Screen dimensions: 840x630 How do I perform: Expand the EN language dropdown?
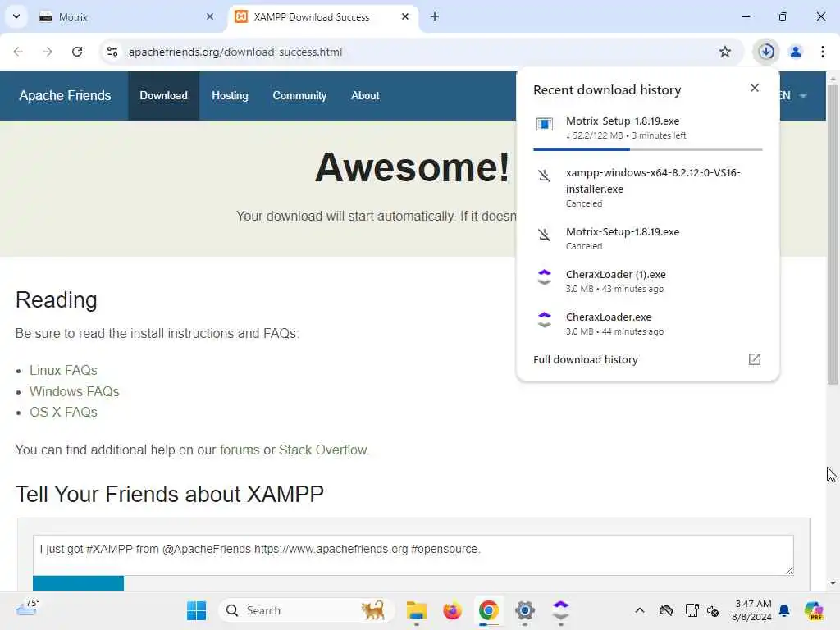(x=793, y=96)
